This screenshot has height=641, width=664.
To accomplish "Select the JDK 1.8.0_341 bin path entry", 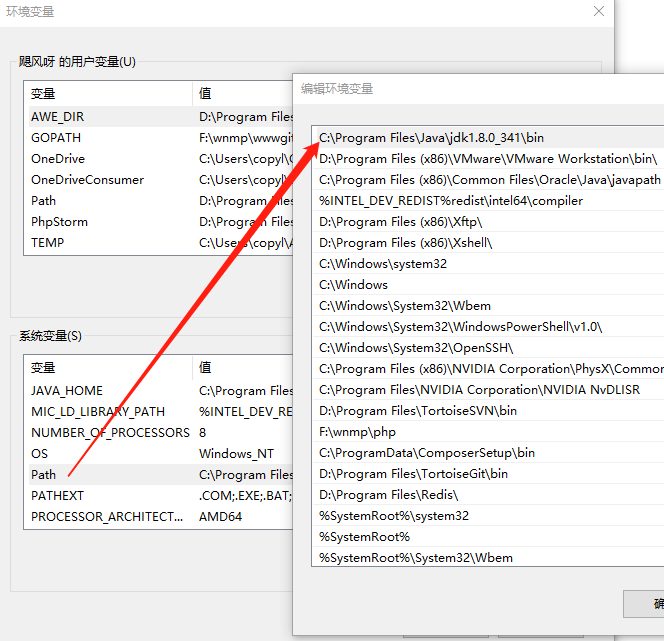I will tap(431, 138).
